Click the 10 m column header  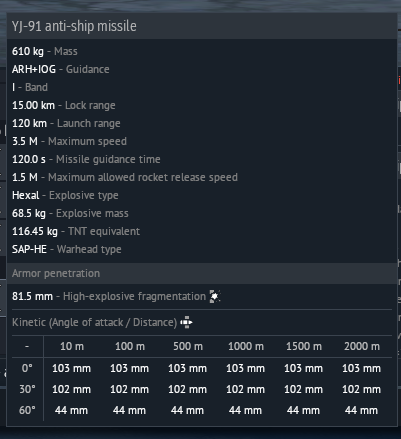(72, 346)
